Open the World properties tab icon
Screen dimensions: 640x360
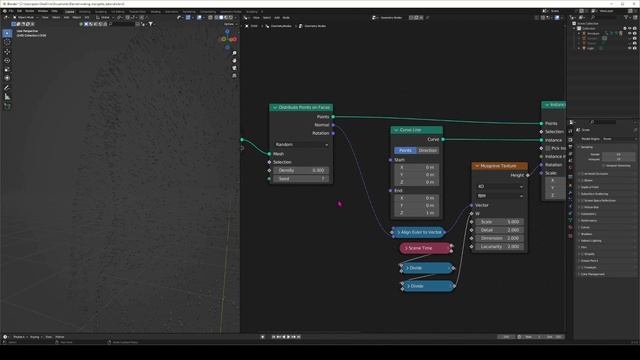tap(571, 167)
